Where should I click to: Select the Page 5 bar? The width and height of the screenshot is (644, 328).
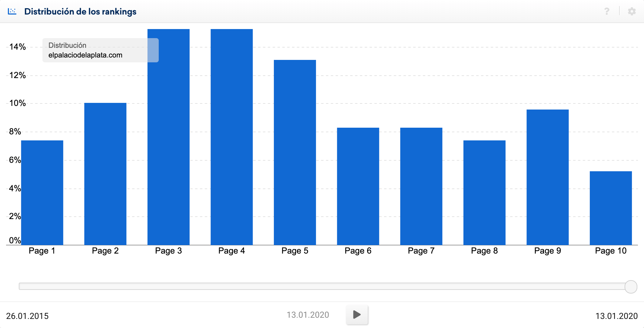pos(295,152)
